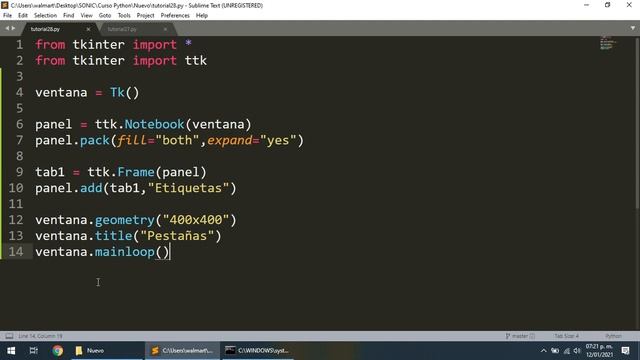Click the vertical editor scrollbar
Image resolution: width=640 pixels, height=360 pixels.
pos(637,122)
